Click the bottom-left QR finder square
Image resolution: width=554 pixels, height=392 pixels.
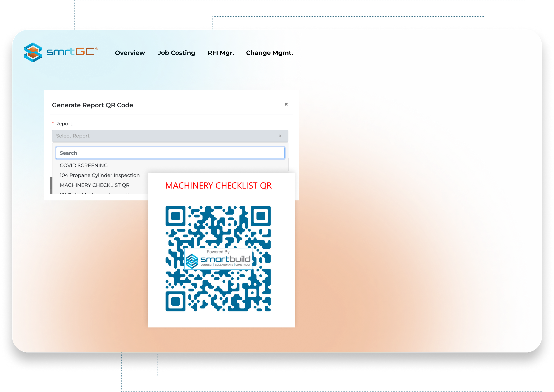(175, 301)
